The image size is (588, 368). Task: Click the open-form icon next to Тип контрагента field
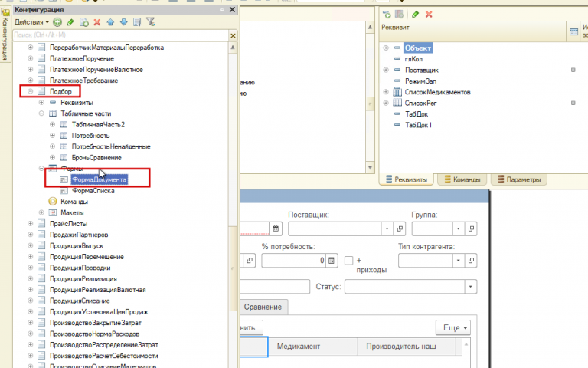[471, 260]
